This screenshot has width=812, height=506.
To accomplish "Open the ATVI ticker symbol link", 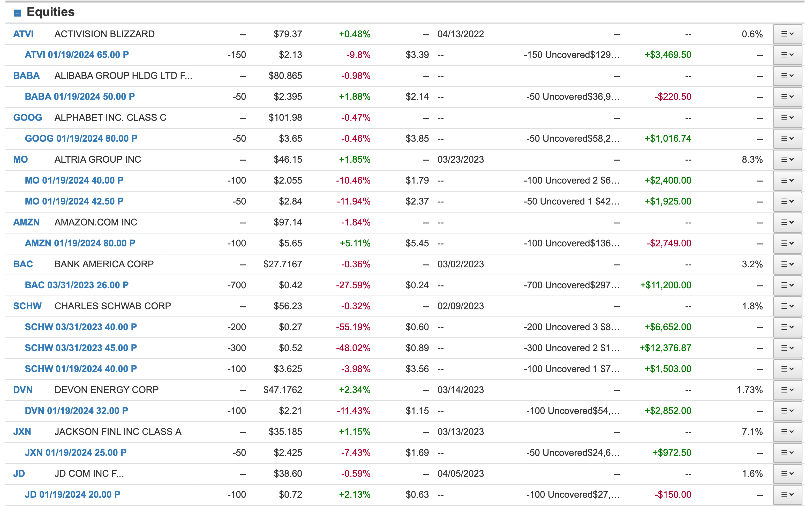I will pyautogui.click(x=23, y=34).
